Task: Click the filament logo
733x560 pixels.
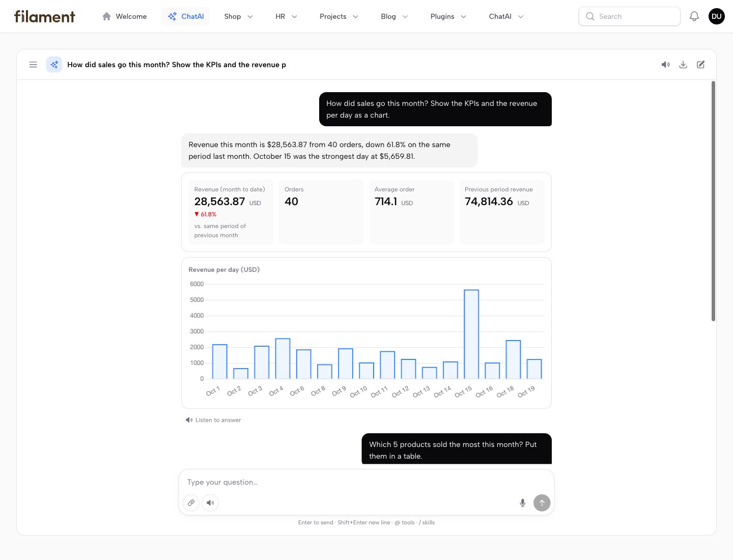Action: point(45,16)
